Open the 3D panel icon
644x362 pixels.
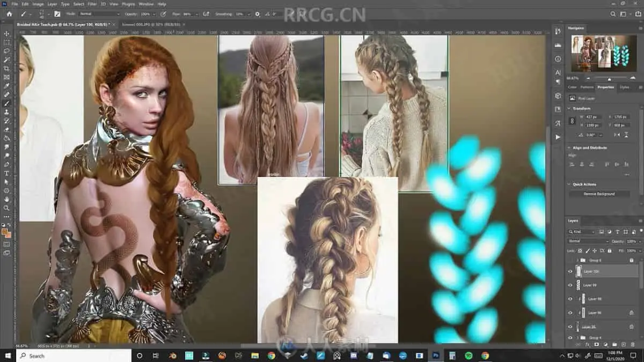pyautogui.click(x=558, y=96)
